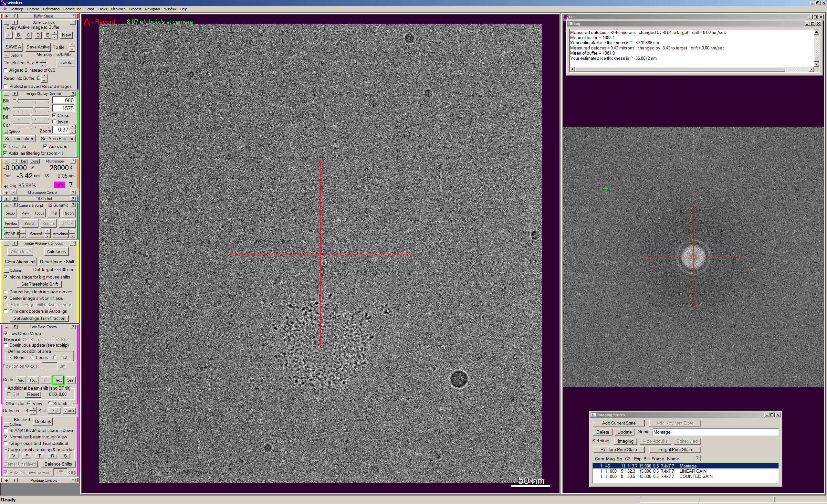Select LINEAR GAIN imaging state row
Image resolution: width=827 pixels, height=504 pixels.
coord(686,471)
